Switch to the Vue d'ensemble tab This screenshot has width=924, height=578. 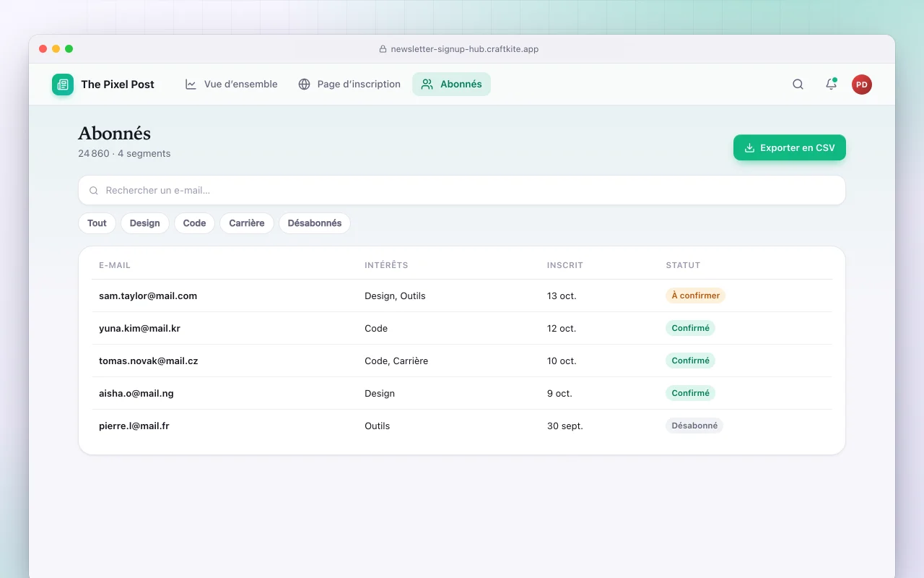point(231,84)
